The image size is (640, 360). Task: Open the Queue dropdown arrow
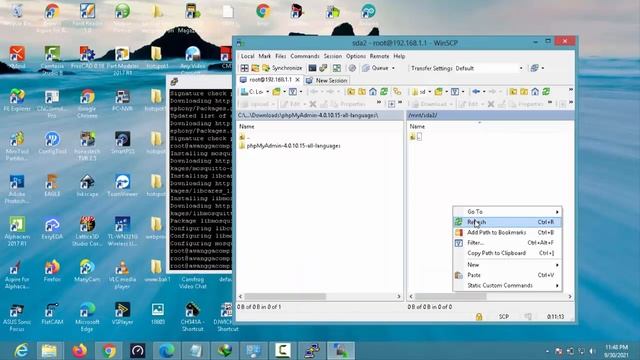click(393, 68)
